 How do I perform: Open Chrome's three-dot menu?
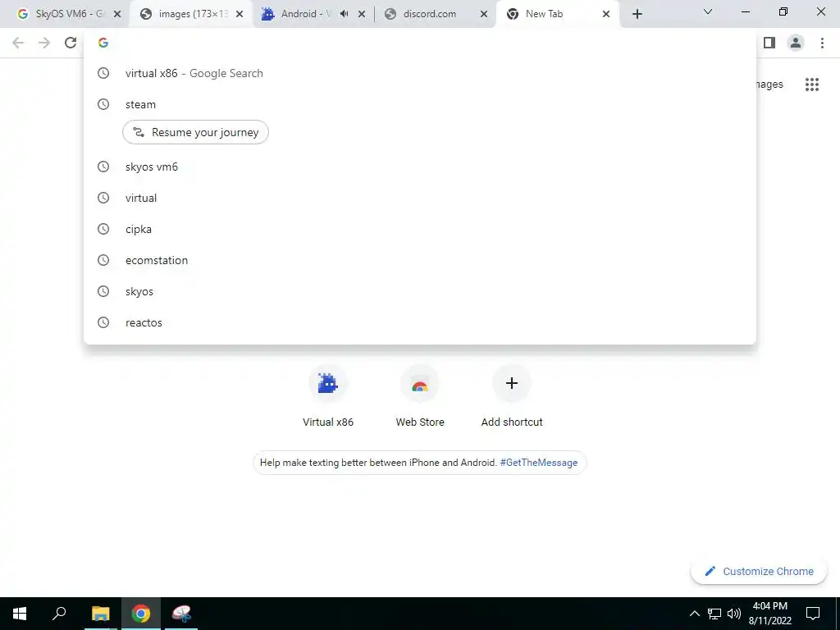(x=822, y=43)
